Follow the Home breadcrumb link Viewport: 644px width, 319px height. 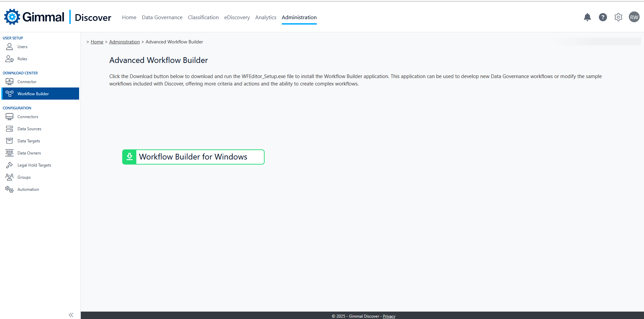point(97,42)
